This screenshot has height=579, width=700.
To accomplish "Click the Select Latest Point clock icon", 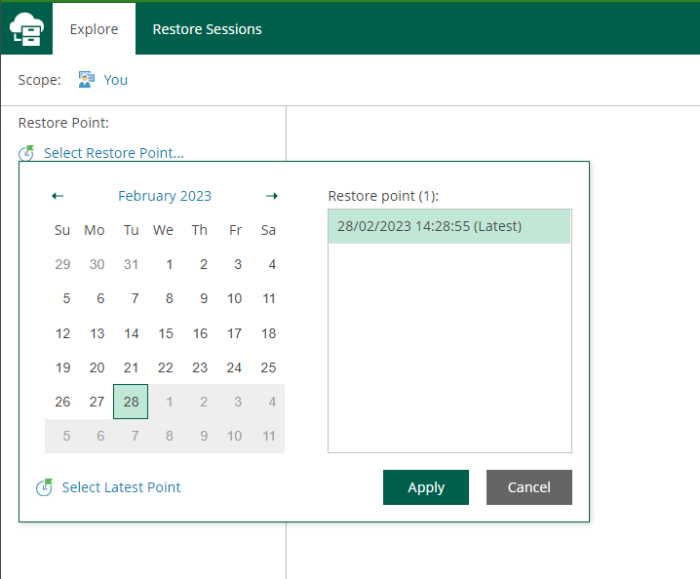I will [44, 487].
